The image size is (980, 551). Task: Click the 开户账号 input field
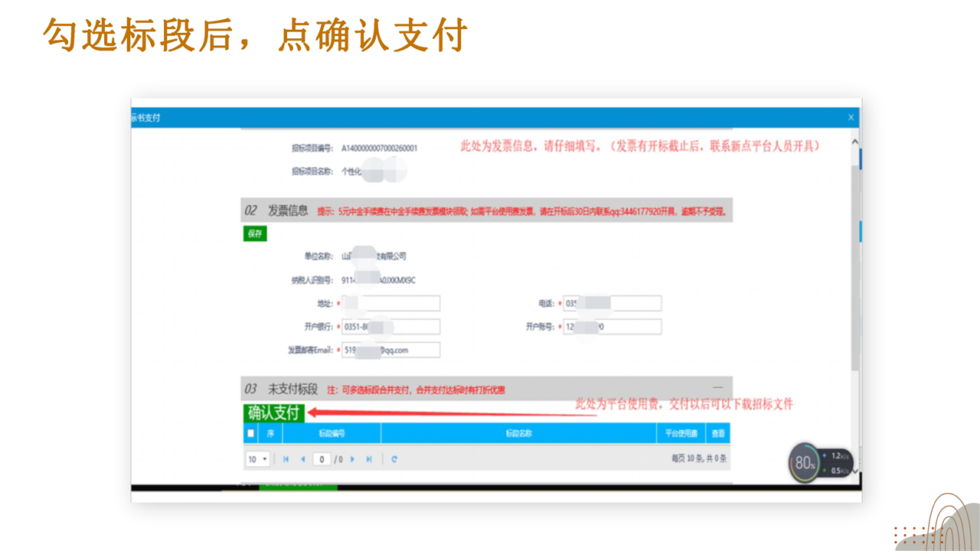[x=612, y=327]
